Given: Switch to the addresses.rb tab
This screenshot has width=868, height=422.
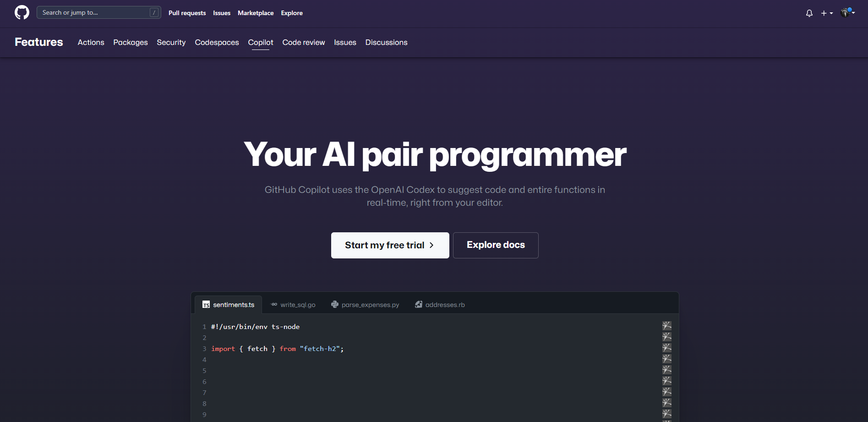Looking at the screenshot, I should coord(440,305).
